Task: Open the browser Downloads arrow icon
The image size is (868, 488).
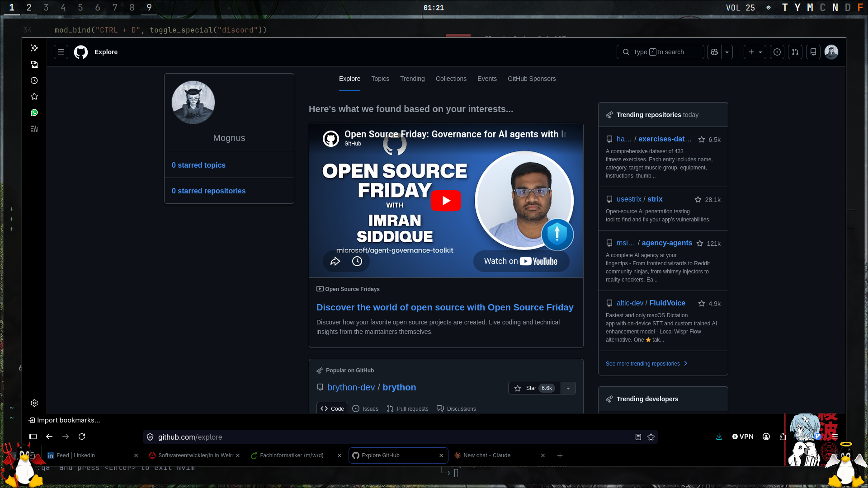Action: click(719, 436)
